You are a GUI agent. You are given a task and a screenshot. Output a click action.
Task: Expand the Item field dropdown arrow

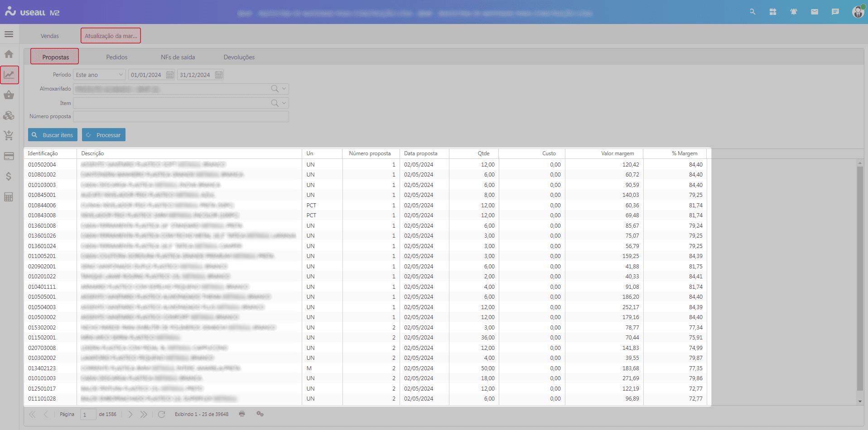284,103
